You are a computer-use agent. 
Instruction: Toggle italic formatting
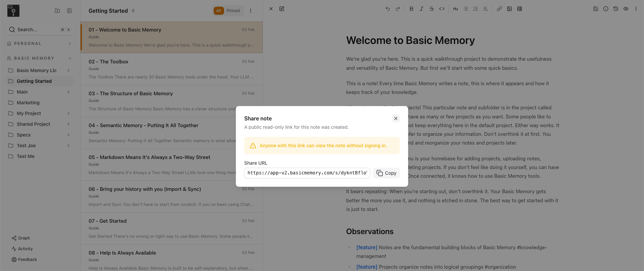coord(422,9)
